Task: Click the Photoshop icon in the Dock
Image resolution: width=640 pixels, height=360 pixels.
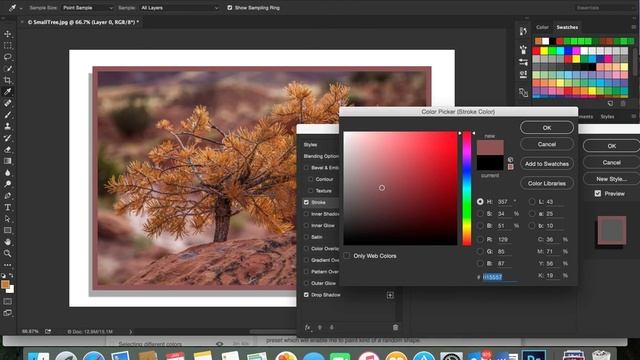Action: [533, 355]
